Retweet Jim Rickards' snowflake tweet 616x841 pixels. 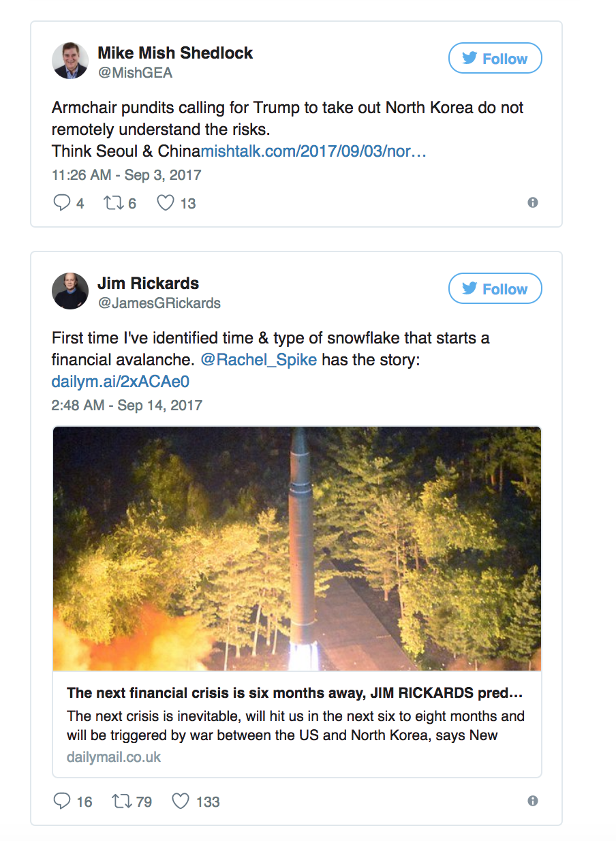(121, 801)
